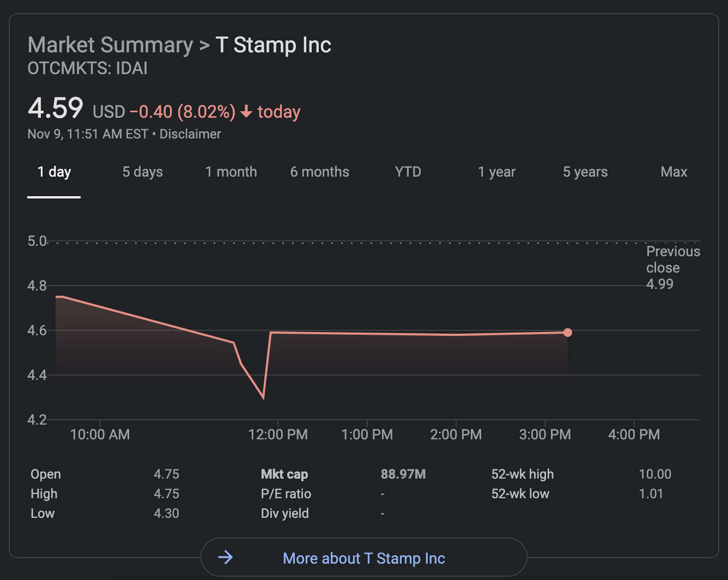Click the T Stamp Inc title
This screenshot has height=580, width=728.
pyautogui.click(x=274, y=45)
